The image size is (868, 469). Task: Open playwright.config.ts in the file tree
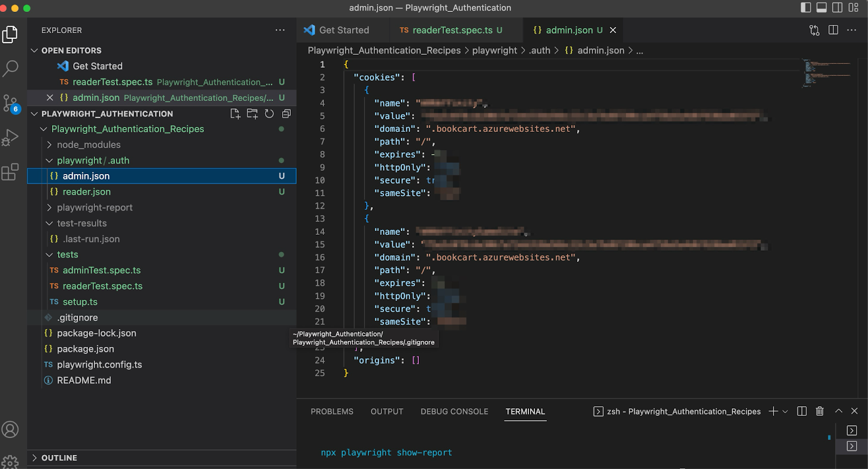click(x=99, y=365)
